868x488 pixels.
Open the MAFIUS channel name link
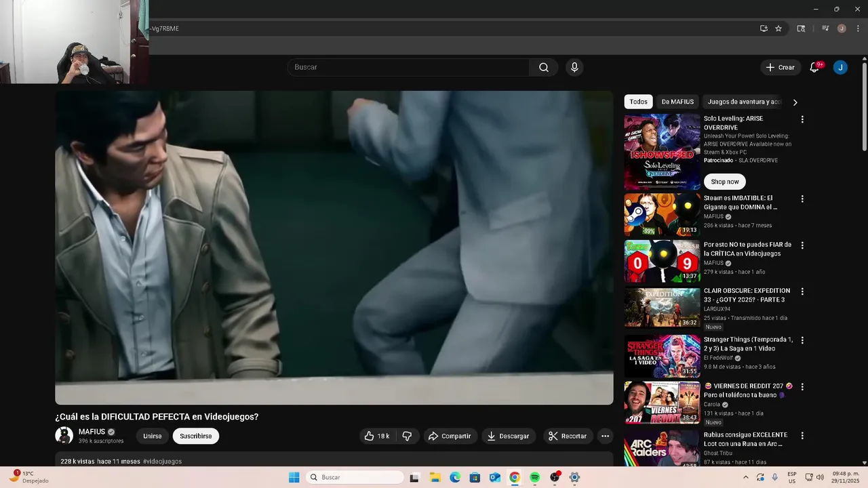click(92, 432)
